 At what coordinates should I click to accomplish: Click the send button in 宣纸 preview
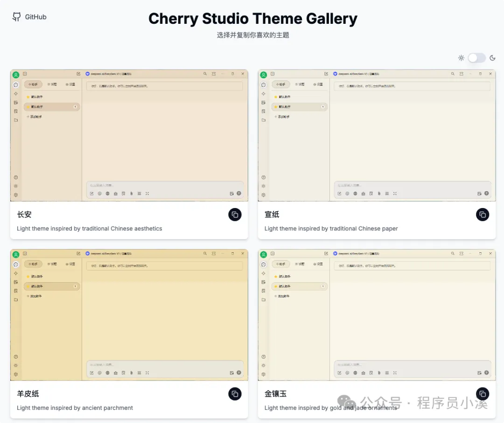pyautogui.click(x=486, y=194)
